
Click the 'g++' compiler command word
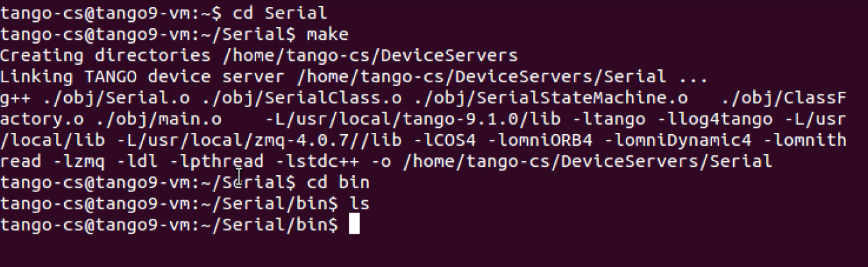[17, 98]
